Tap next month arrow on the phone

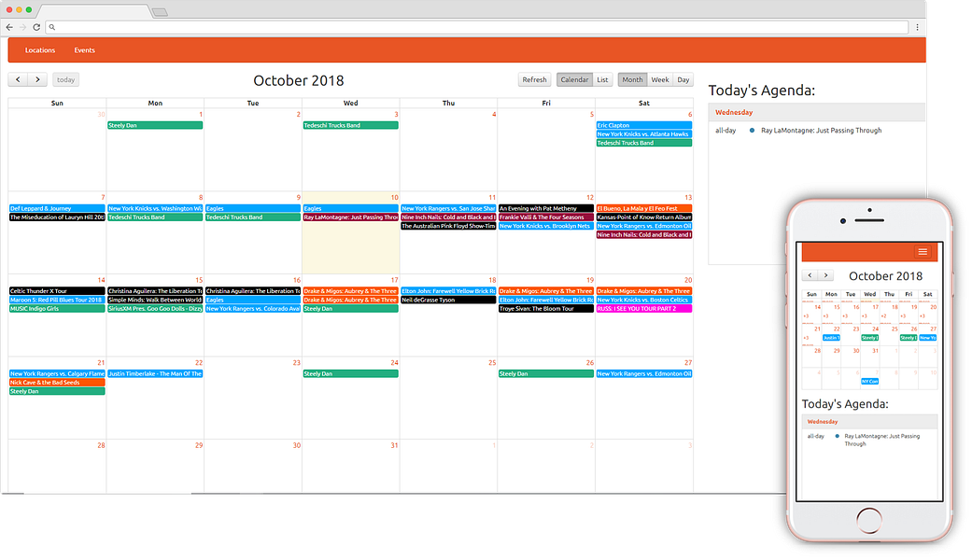point(825,275)
